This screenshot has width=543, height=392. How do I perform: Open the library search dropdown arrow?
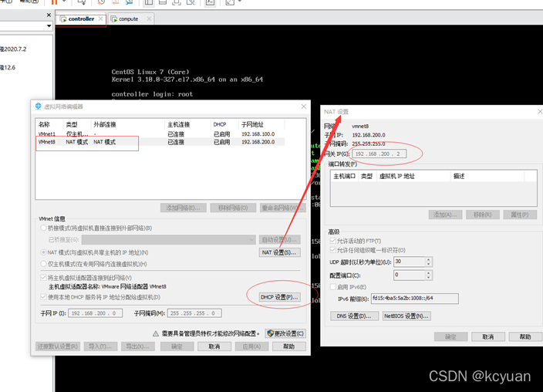pos(49,25)
